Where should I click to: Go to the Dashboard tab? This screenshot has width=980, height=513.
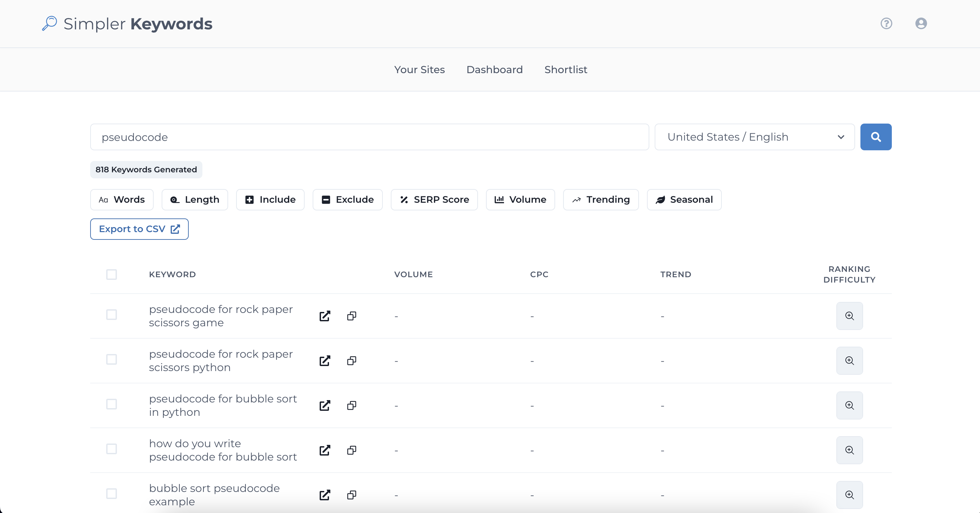[494, 69]
